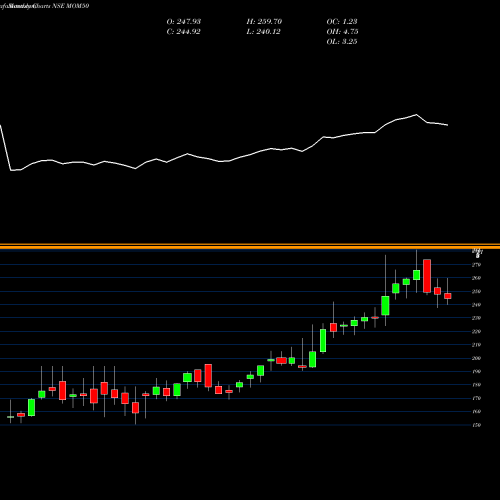Image resolution: width=500 pixels, height=500 pixels.
Task: Click the 270 price axis label
Action: (x=476, y=265)
